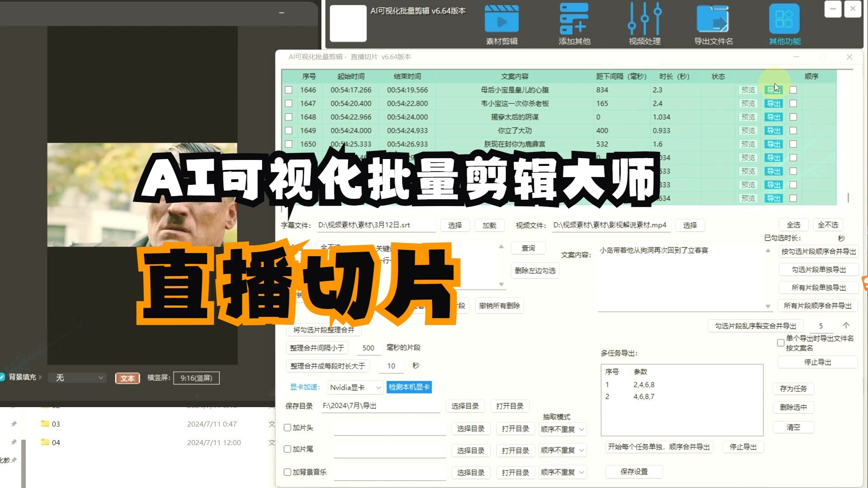Click the 文本 button in left window

tap(127, 378)
